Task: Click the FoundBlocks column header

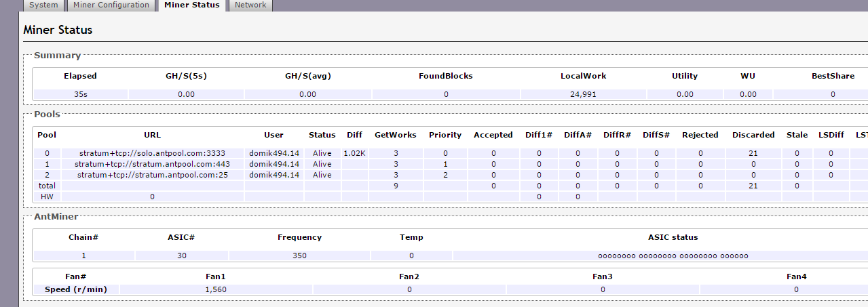Action: pos(445,77)
